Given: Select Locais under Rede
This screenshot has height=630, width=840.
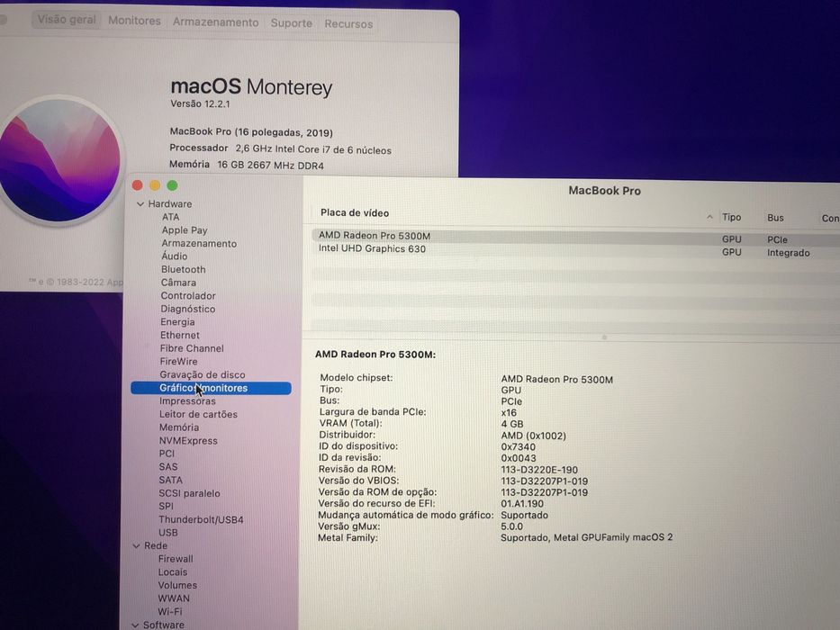Looking at the screenshot, I should [x=173, y=572].
